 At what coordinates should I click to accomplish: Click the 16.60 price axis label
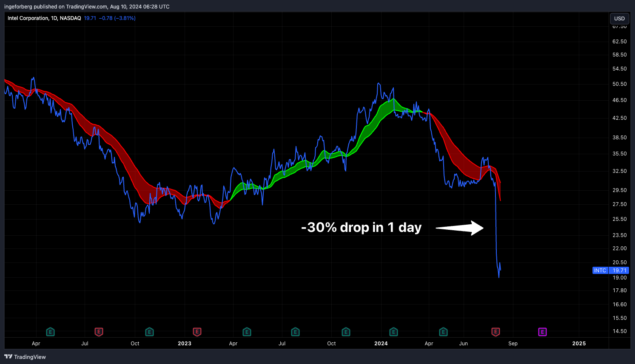(620, 305)
